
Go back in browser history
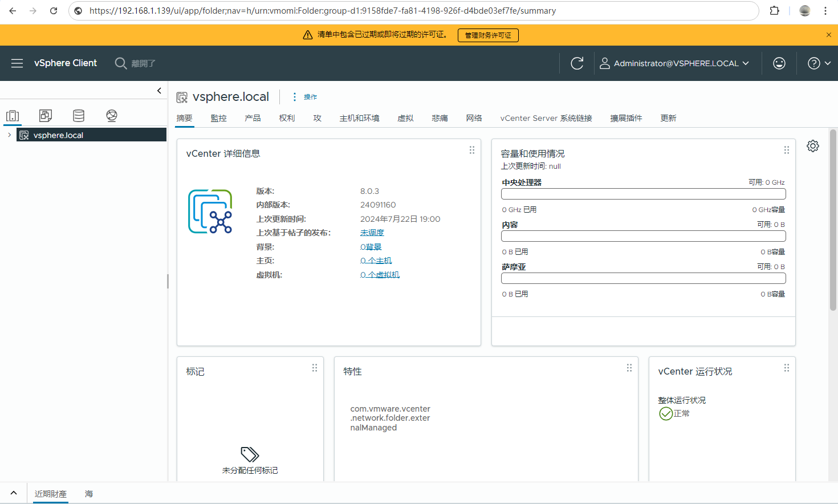(13, 11)
